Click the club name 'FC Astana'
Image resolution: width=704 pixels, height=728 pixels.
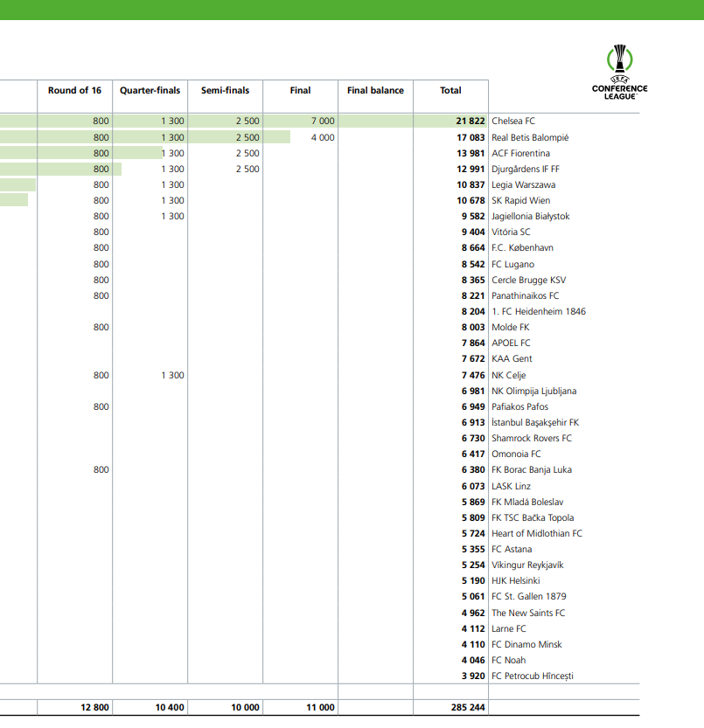point(512,549)
